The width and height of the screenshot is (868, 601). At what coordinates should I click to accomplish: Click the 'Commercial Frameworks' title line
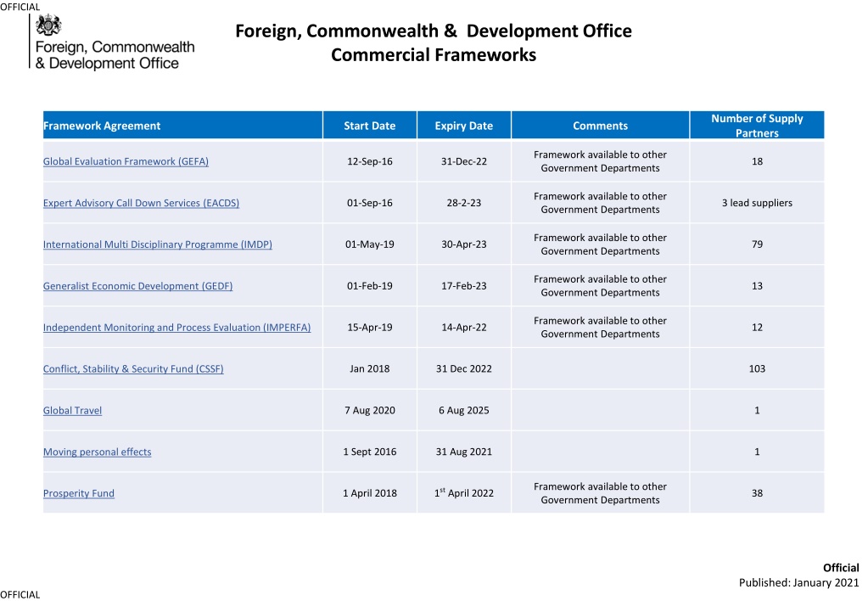point(434,55)
